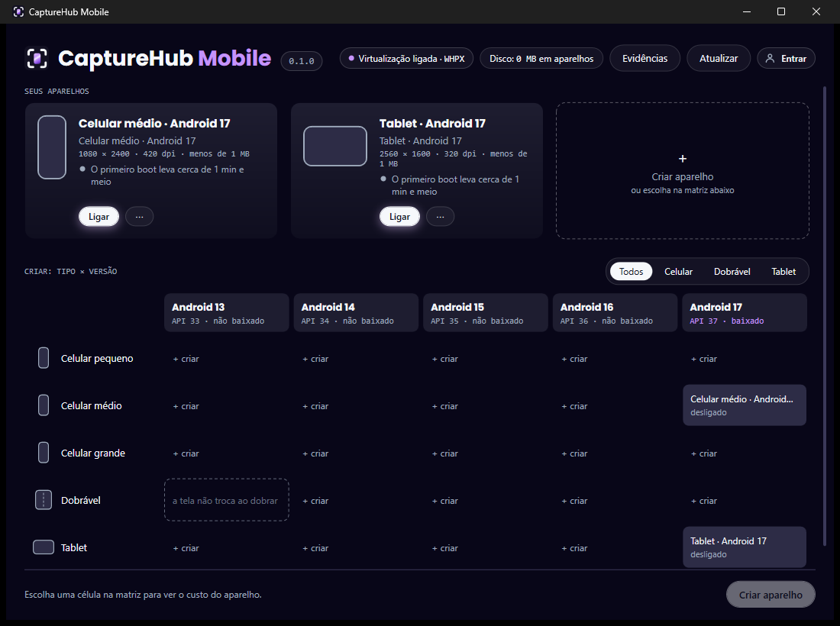
Task: Maximize the CaptureHub Mobile window
Action: click(x=781, y=11)
